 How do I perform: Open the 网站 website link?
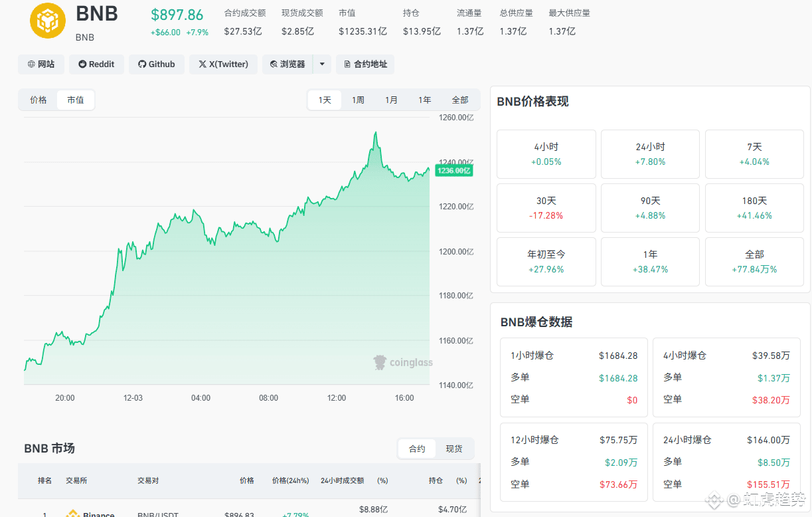tap(41, 64)
